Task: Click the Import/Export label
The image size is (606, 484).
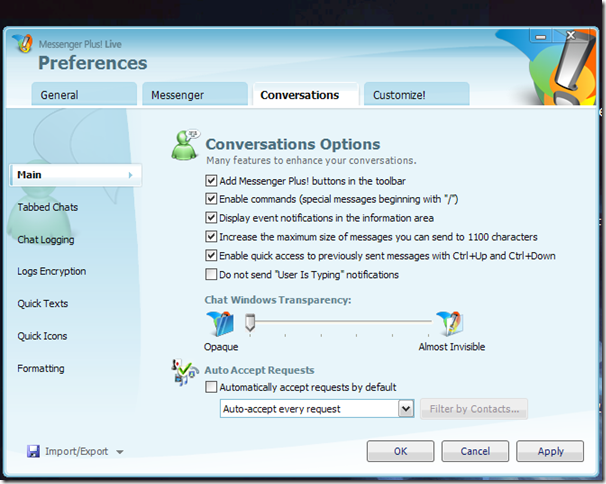Action: 77,451
